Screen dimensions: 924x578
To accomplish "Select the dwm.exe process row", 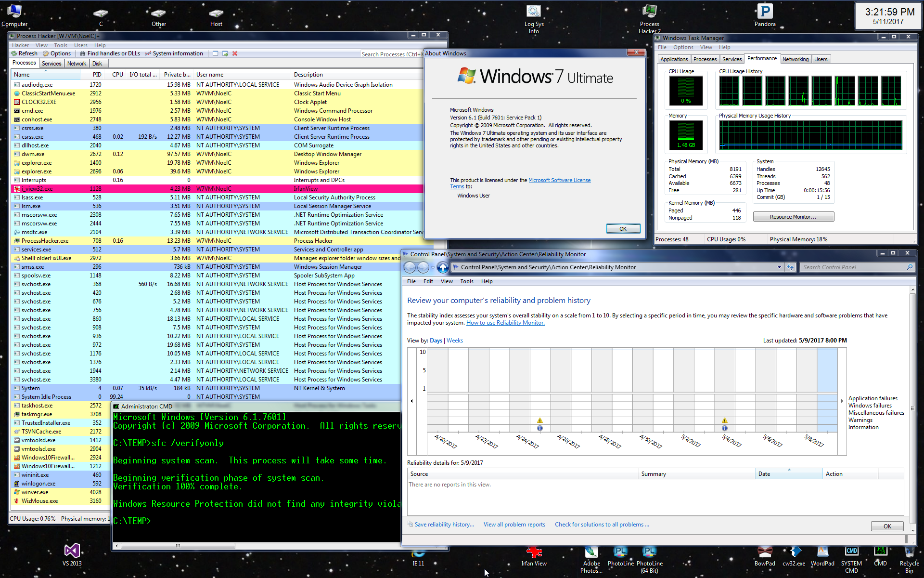I will 218,154.
